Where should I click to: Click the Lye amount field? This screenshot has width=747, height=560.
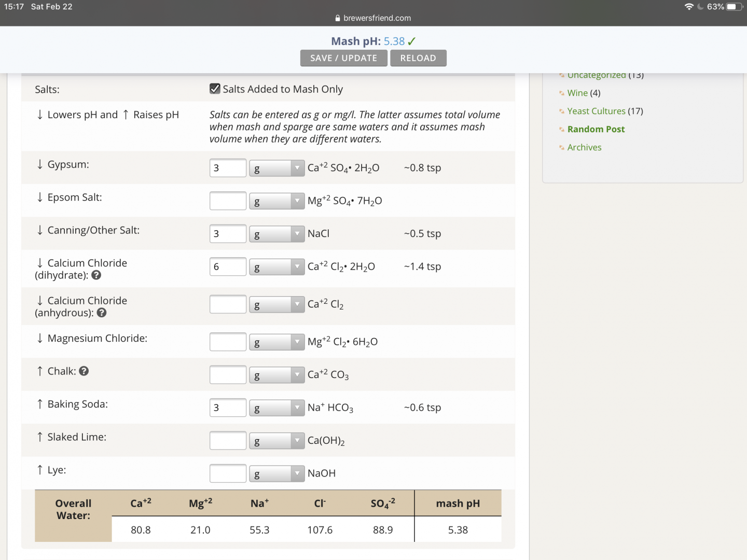[228, 474]
